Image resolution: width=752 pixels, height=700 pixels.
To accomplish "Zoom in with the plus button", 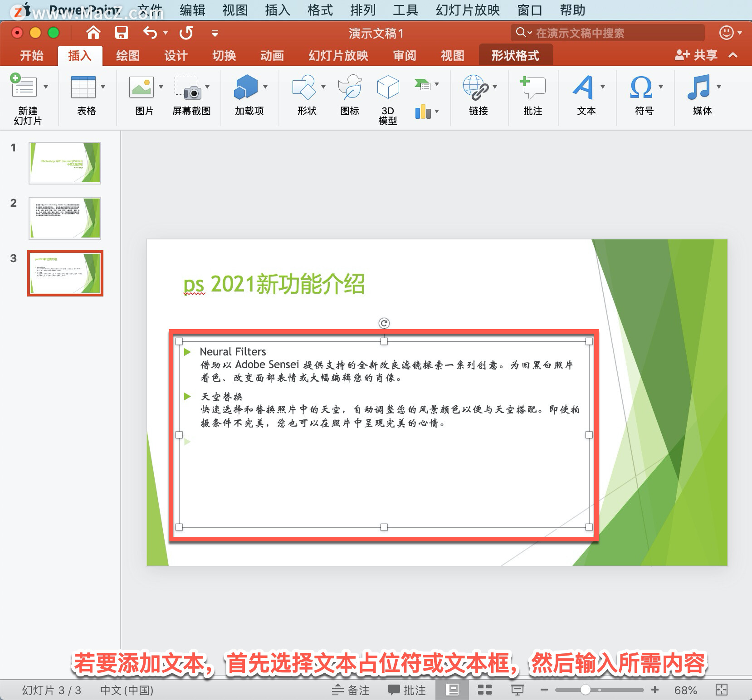I will pos(655,690).
